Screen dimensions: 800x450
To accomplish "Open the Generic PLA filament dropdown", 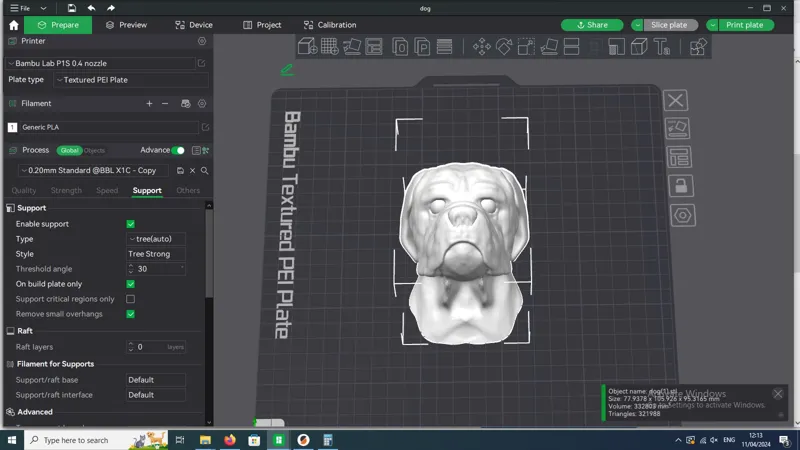I will [109, 127].
